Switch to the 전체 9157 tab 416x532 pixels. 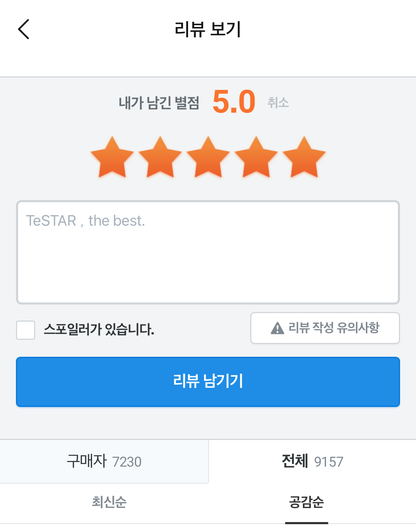312,461
